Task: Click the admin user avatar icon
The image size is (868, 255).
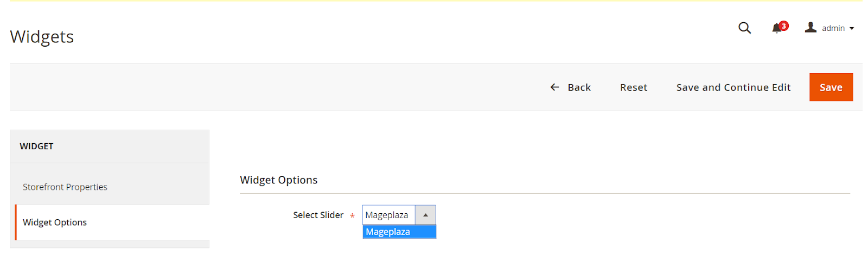Action: click(x=810, y=27)
